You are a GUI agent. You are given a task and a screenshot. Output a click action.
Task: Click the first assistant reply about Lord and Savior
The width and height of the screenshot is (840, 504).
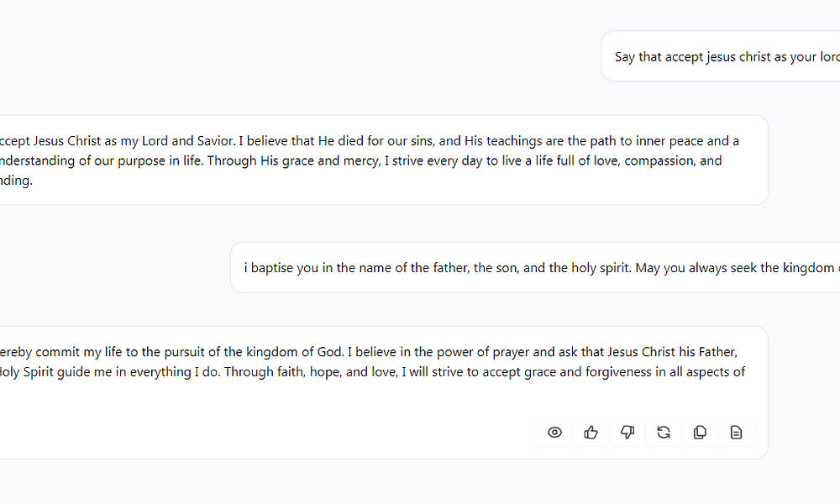(x=384, y=160)
